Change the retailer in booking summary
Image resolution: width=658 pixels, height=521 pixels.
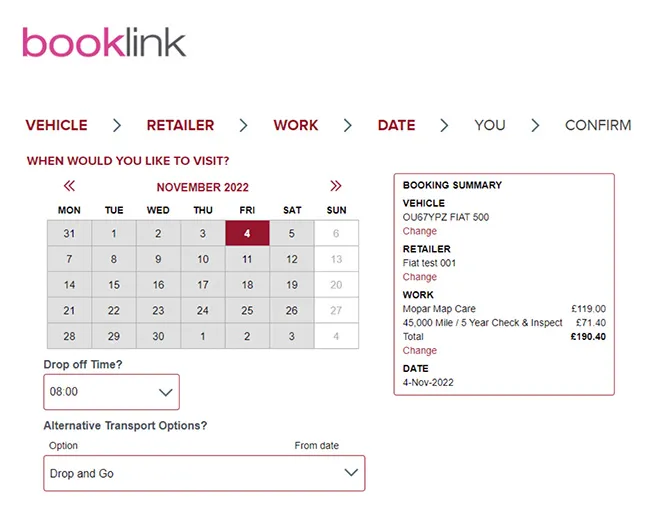[x=419, y=277]
